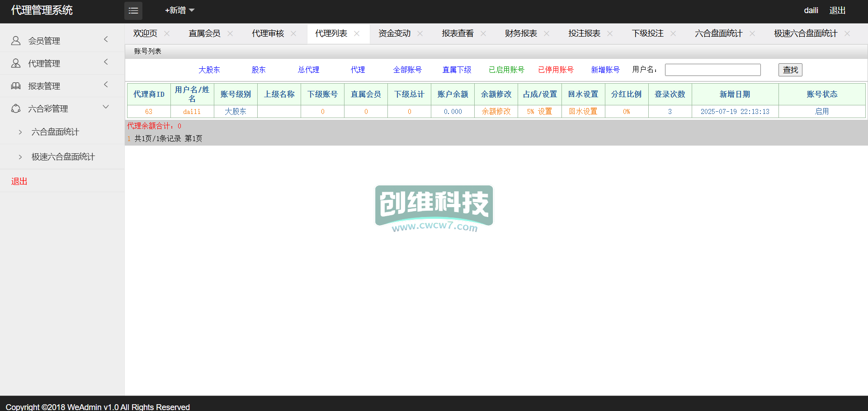Image resolution: width=868 pixels, height=411 pixels.
Task: Click the 新增日期 2025-07-19 22:13:13 cell
Action: [x=735, y=111]
